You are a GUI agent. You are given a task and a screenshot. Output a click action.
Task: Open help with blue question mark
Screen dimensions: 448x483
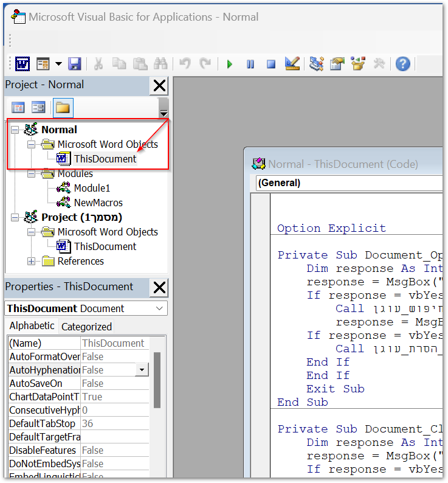403,64
